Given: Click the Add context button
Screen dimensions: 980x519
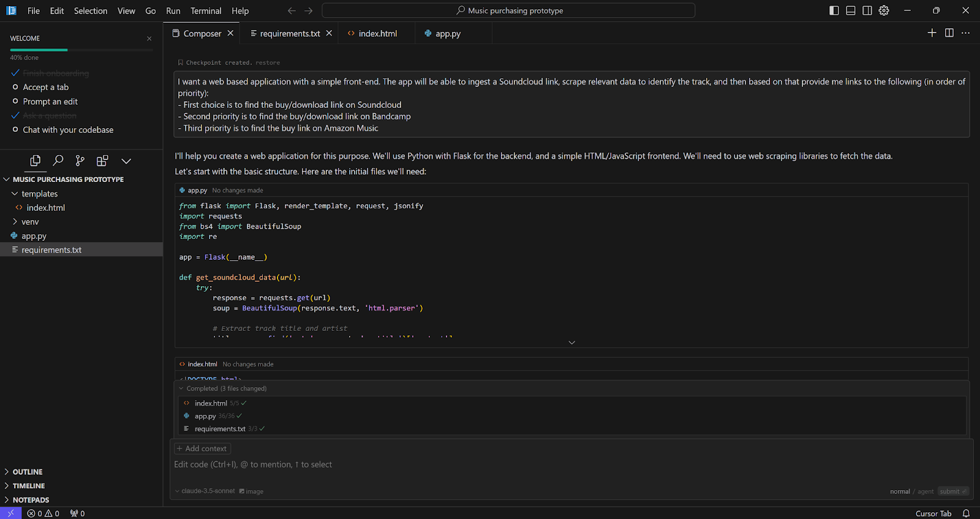Looking at the screenshot, I should [202, 449].
